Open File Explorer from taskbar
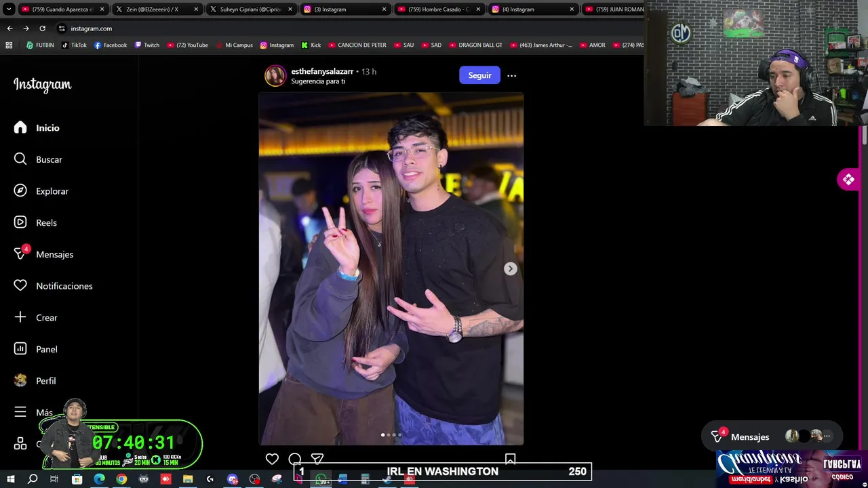This screenshot has width=868, height=488. coord(188,479)
